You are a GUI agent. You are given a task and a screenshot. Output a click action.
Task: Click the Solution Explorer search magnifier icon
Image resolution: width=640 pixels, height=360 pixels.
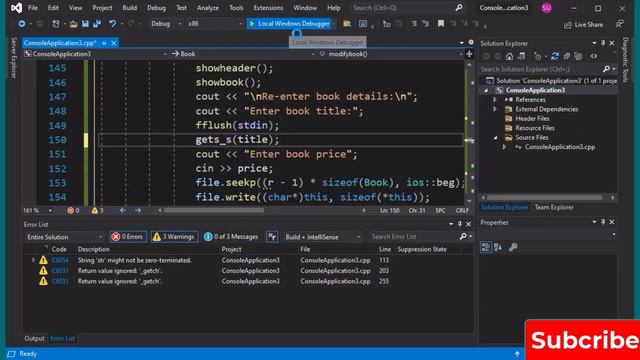tap(607, 69)
